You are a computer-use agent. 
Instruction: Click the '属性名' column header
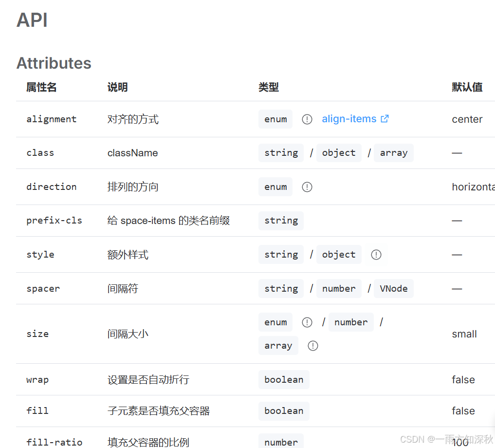(41, 87)
